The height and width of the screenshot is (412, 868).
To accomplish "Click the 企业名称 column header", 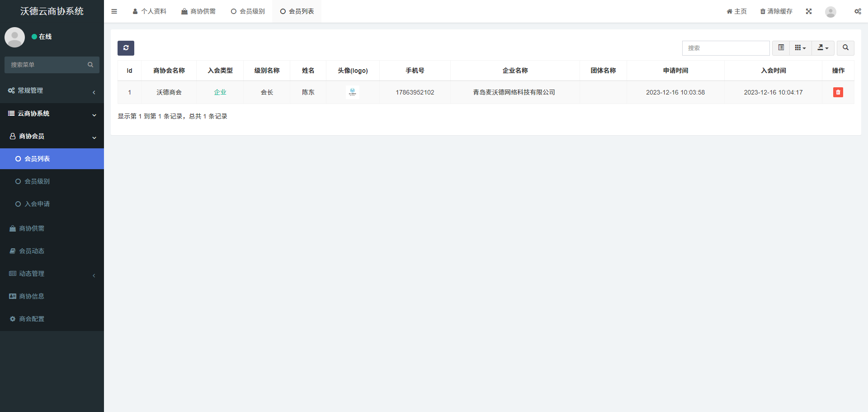I will coord(515,71).
